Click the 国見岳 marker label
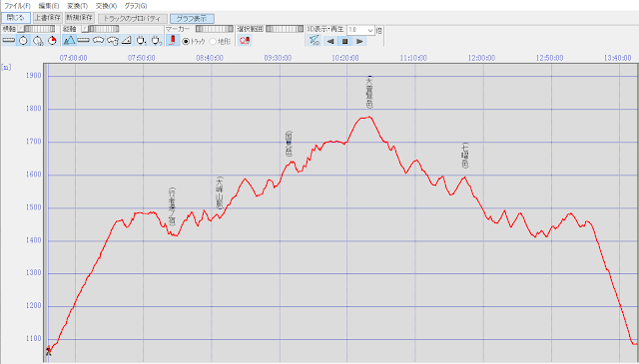Image resolution: width=639 pixels, height=364 pixels. [x=289, y=144]
